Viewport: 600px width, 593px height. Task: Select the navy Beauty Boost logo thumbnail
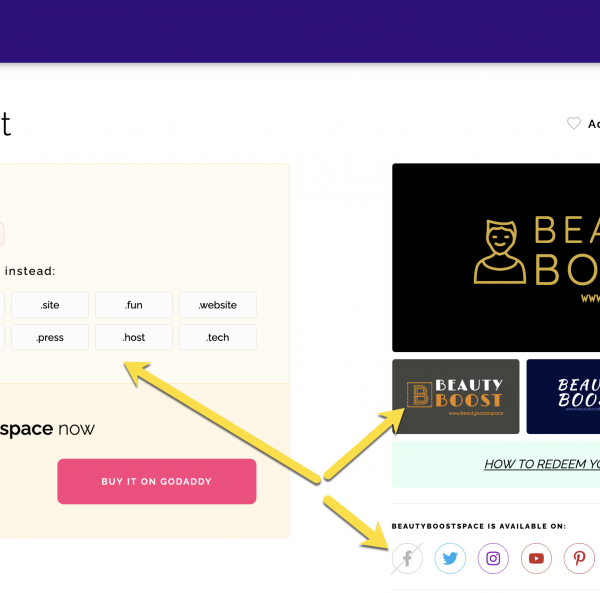tap(563, 396)
